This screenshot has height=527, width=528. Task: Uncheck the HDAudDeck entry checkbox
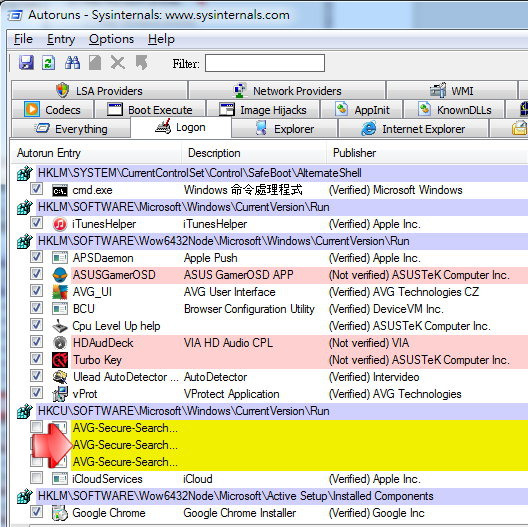(x=36, y=341)
